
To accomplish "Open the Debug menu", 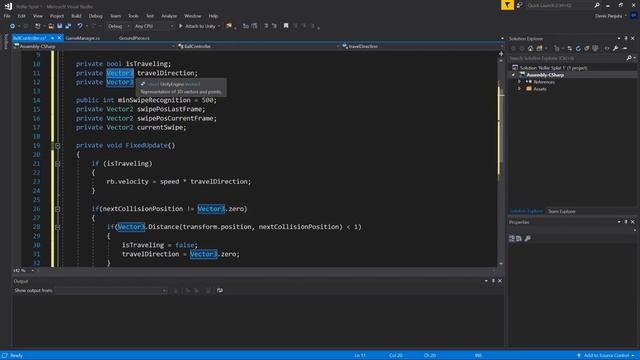I will coord(96,16).
